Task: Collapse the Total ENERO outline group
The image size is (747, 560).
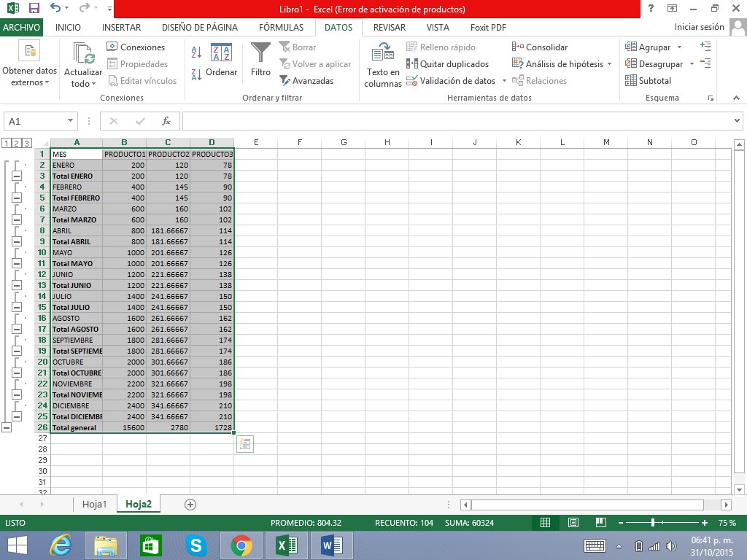Action: tap(17, 176)
